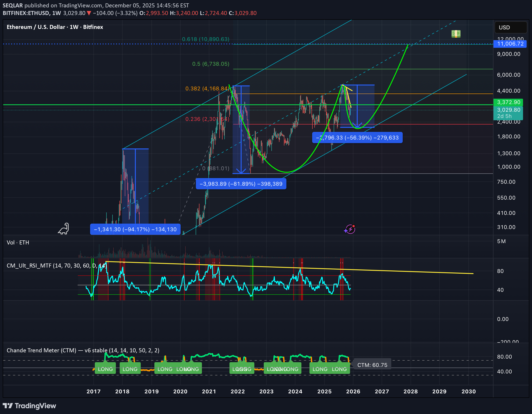Click the first LONG signal label near 2017
The width and height of the screenshot is (532, 414).
105,369
